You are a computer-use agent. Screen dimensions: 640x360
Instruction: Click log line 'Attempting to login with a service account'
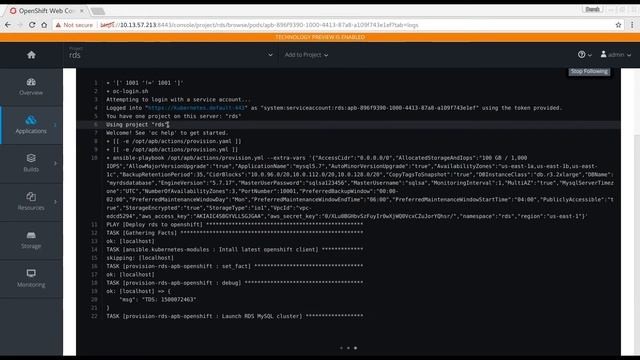tap(178, 100)
